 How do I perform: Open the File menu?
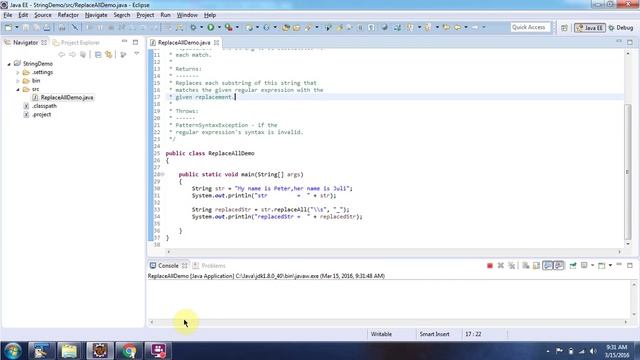click(8, 15)
